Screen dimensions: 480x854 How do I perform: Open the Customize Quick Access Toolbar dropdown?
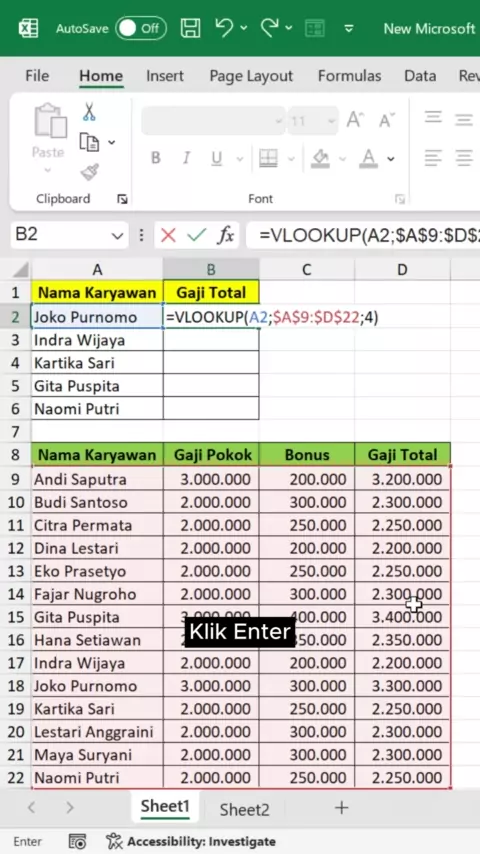coord(349,28)
